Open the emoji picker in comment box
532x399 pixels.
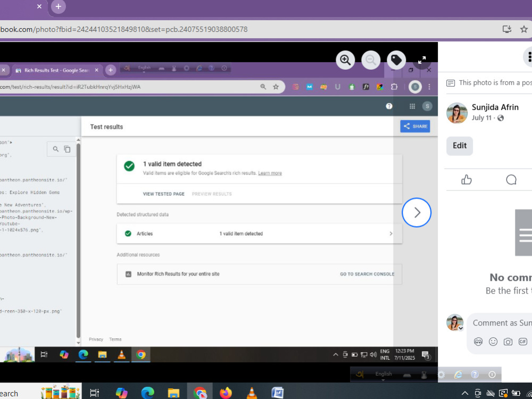pos(493,342)
